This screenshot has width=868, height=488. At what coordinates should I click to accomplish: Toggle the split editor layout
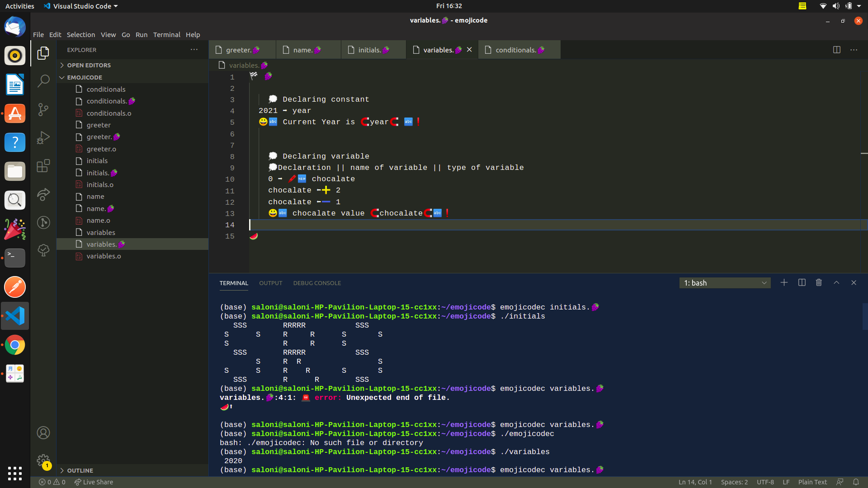pyautogui.click(x=837, y=50)
